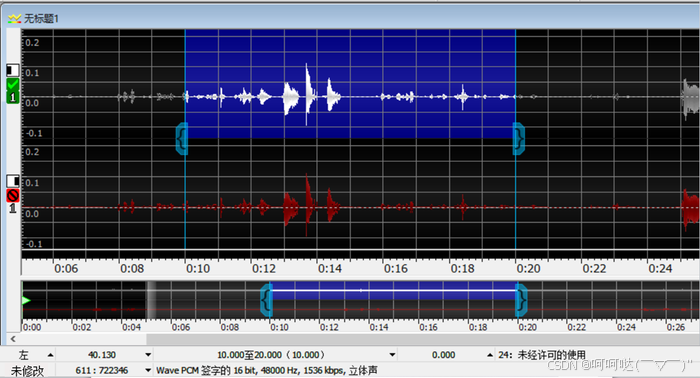Click the overview end brace marker
The image size is (700, 378).
pyautogui.click(x=521, y=299)
